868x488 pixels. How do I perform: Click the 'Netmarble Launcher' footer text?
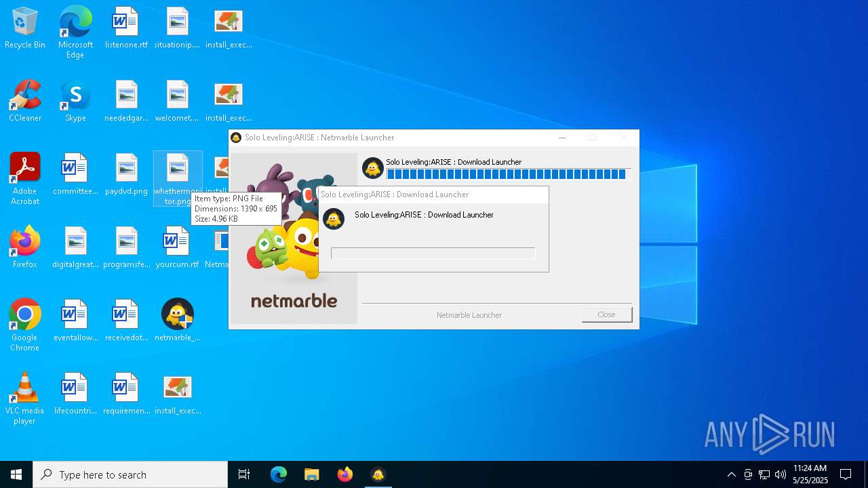(469, 315)
